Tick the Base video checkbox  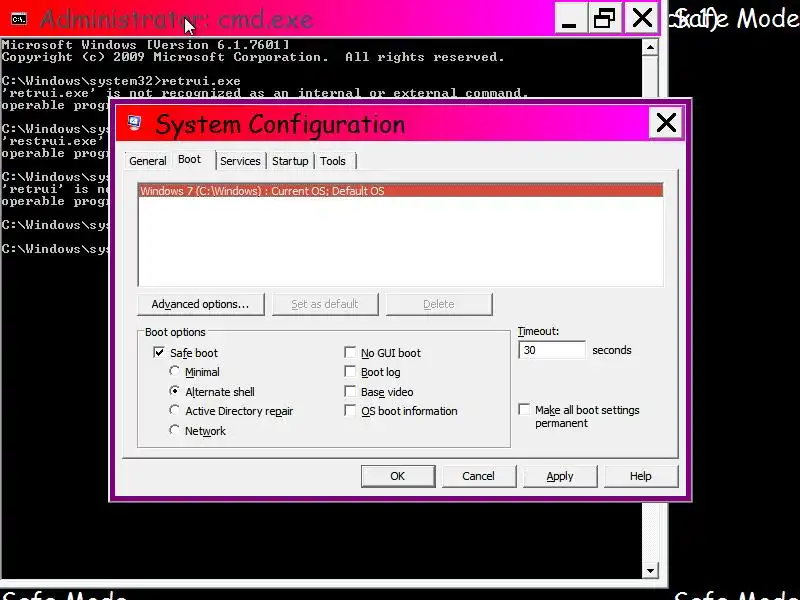[350, 391]
